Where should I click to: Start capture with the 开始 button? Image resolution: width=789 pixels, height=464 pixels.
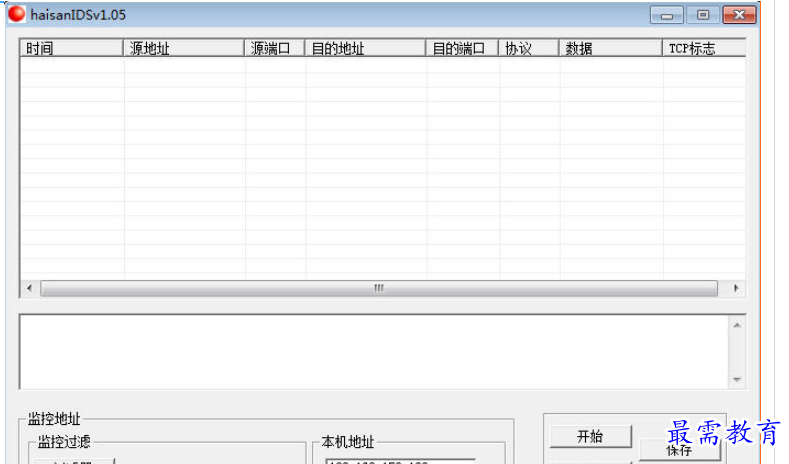click(591, 436)
